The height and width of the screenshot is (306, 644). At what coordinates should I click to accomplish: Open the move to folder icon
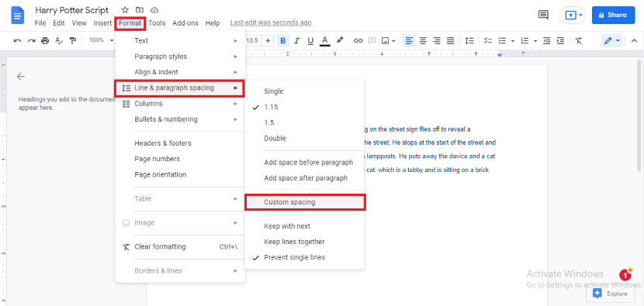pyautogui.click(x=140, y=10)
